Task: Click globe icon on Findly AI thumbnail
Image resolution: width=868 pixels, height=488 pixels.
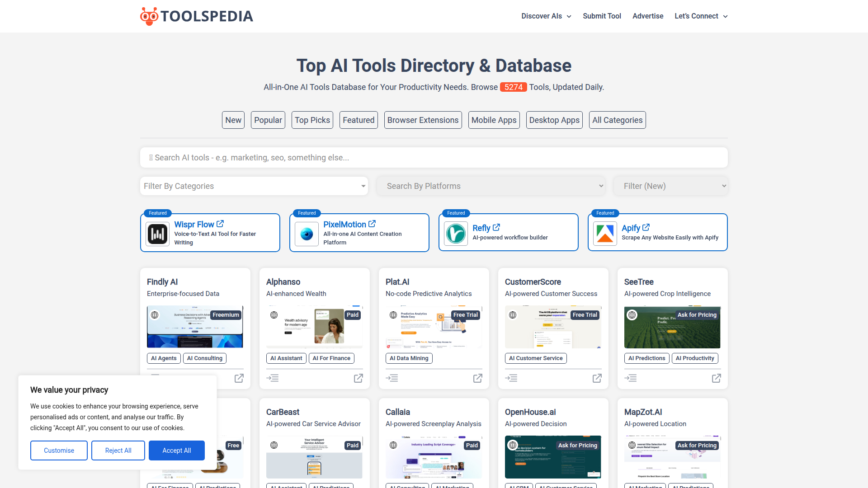Action: 155,315
